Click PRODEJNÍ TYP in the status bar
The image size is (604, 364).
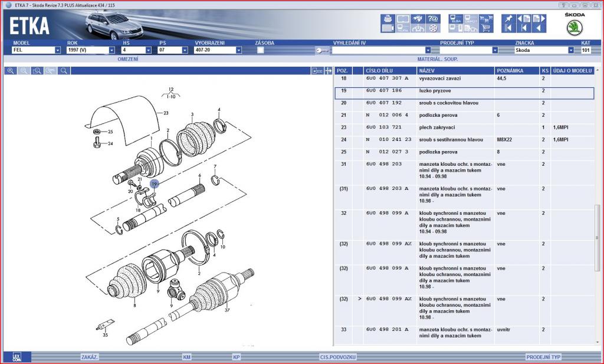(543, 357)
